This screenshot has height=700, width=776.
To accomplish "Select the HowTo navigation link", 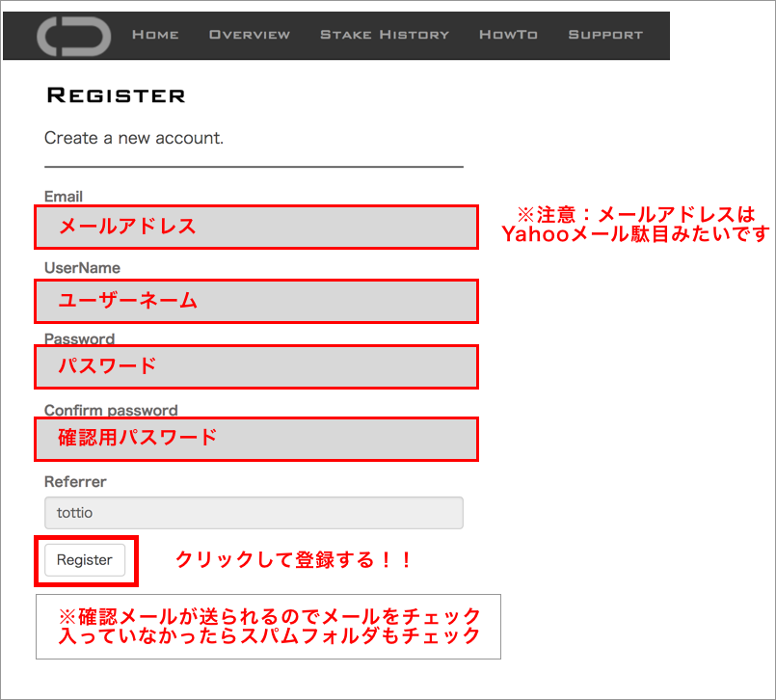I will click(x=508, y=35).
